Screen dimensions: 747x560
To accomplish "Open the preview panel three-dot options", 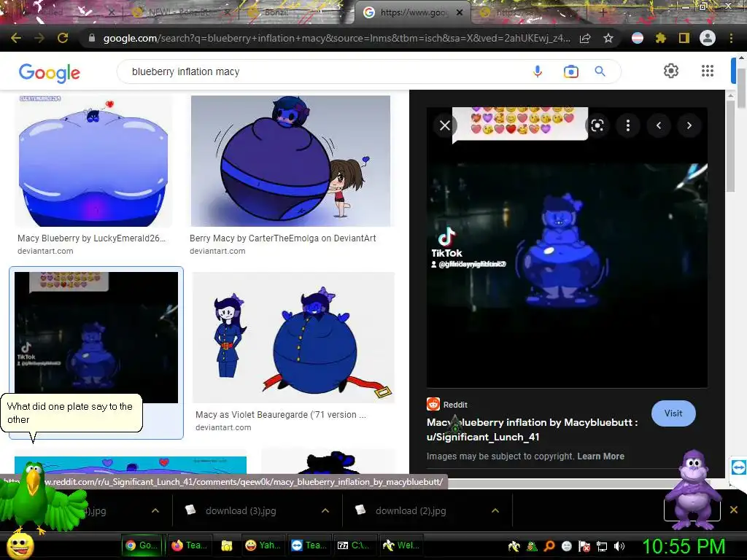I will pyautogui.click(x=628, y=125).
